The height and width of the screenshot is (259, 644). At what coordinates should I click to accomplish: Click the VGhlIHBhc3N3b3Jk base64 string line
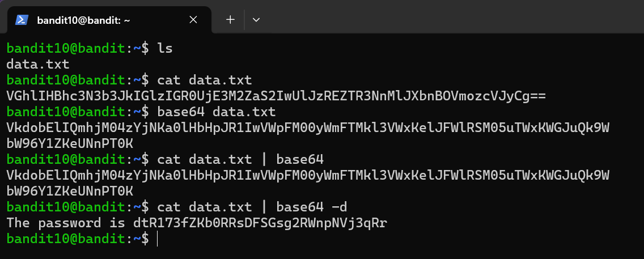pyautogui.click(x=276, y=96)
